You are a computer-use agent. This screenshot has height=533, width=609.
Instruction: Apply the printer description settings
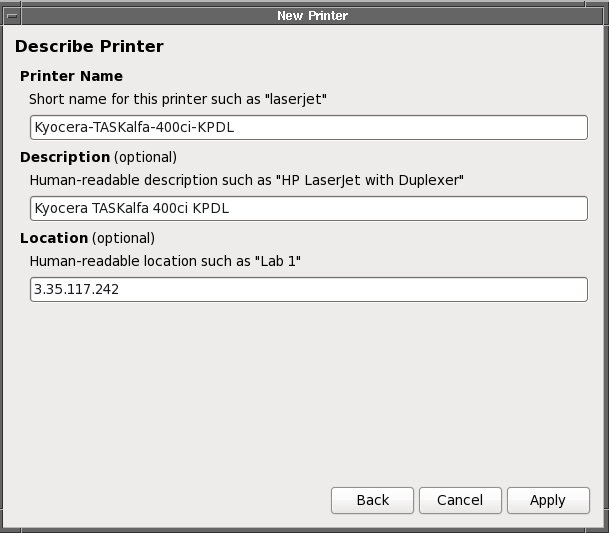tap(547, 500)
